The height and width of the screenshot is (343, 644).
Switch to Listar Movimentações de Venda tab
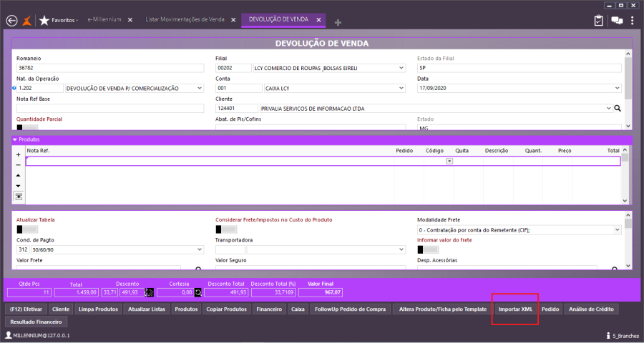click(x=185, y=19)
